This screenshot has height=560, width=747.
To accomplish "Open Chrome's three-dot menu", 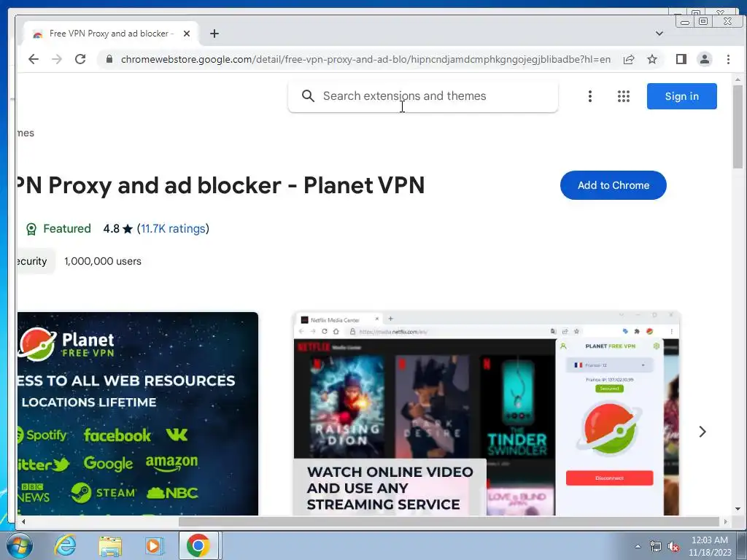I will (728, 59).
